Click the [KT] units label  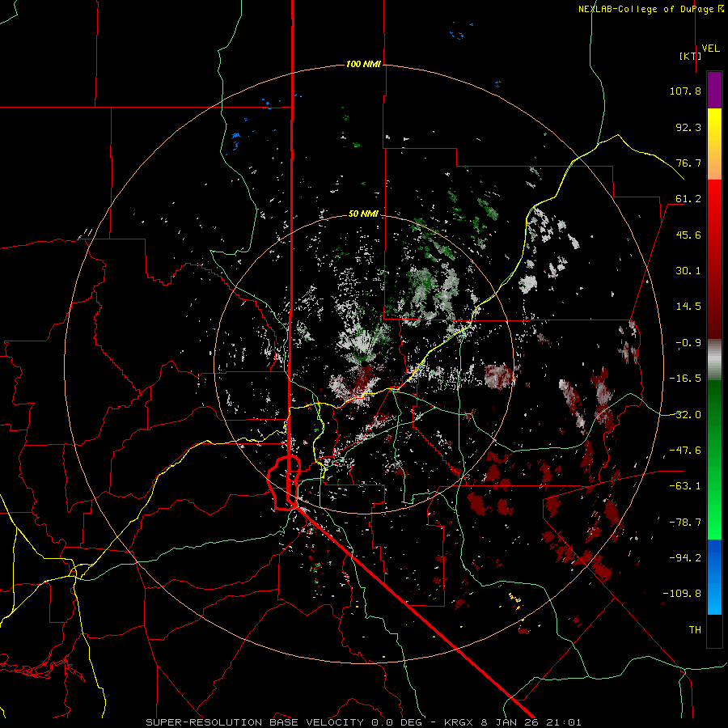(691, 56)
